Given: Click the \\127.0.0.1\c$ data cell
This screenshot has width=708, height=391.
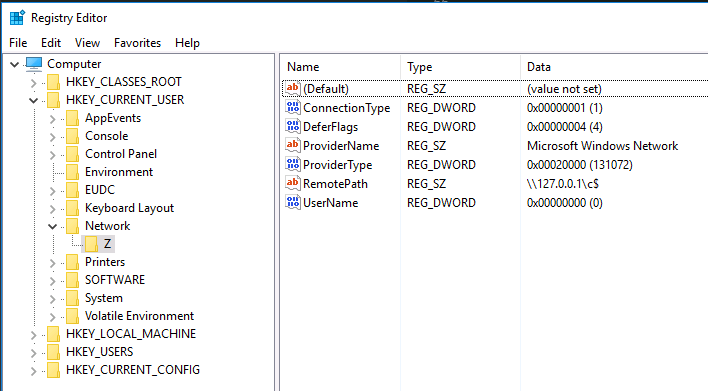Looking at the screenshot, I should (563, 184).
